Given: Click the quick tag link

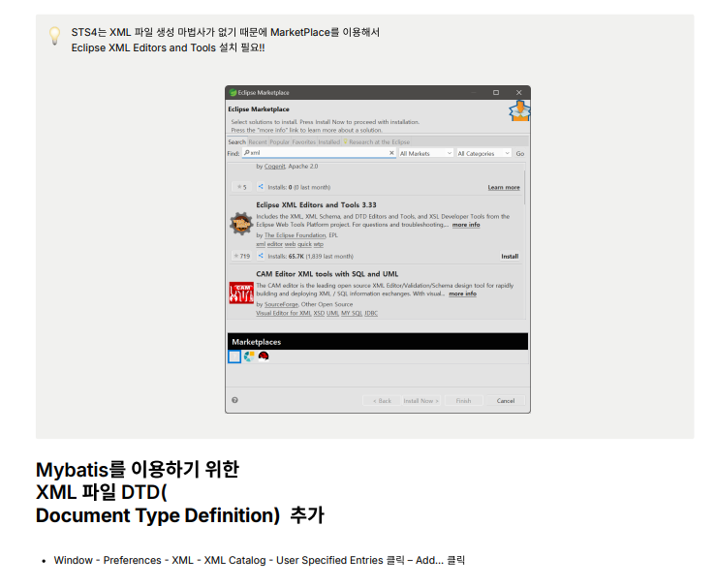Looking at the screenshot, I should (x=304, y=244).
